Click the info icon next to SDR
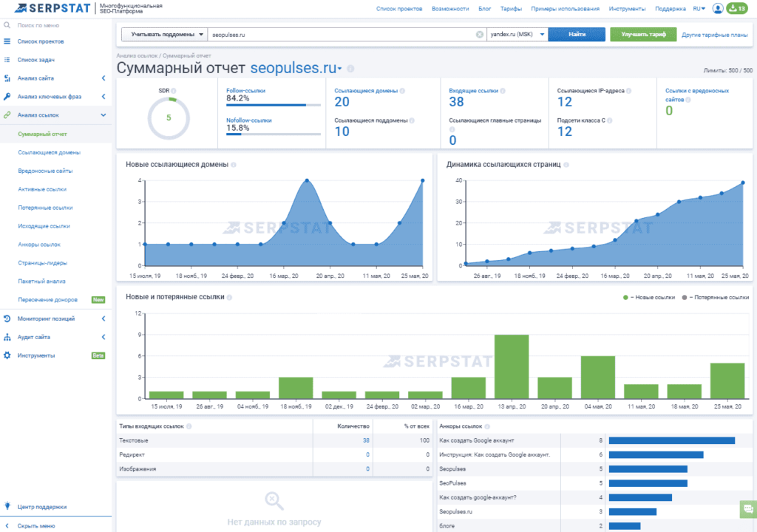757x532 pixels. pos(174,91)
